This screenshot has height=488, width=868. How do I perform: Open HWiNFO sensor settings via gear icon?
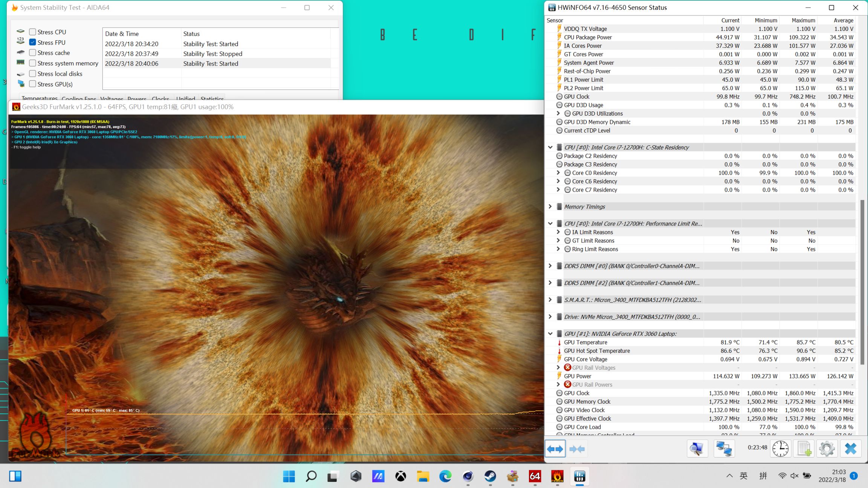pos(827,448)
